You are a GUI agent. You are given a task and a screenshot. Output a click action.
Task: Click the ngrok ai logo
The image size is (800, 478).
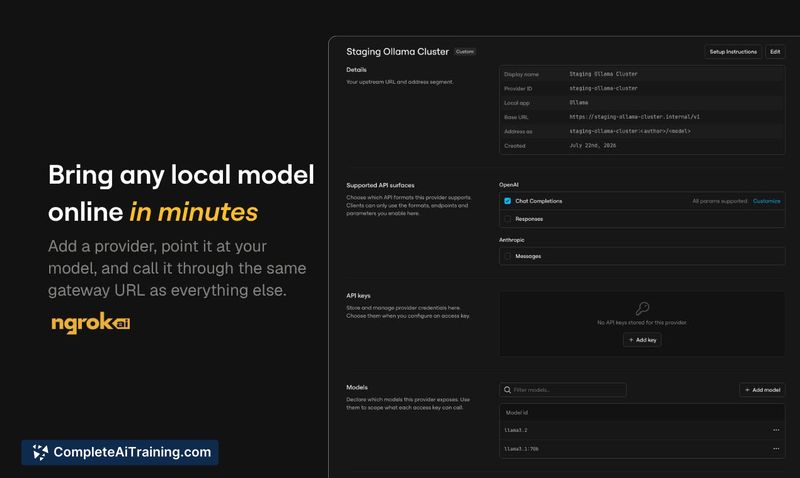click(91, 323)
